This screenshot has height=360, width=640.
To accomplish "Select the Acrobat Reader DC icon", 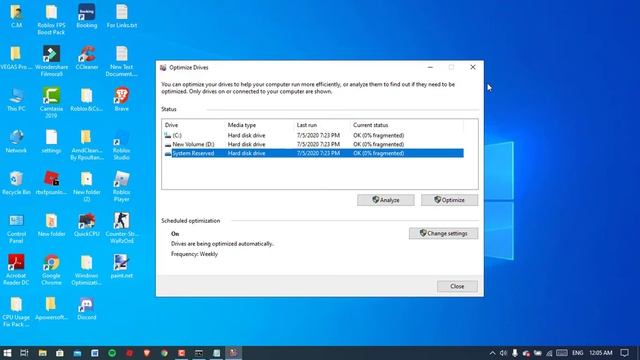I will (x=16, y=270).
